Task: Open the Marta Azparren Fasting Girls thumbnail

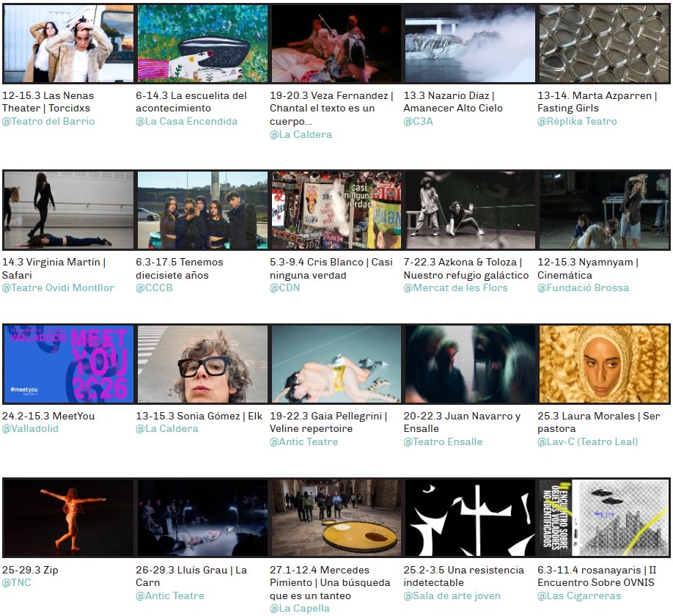Action: [604, 43]
